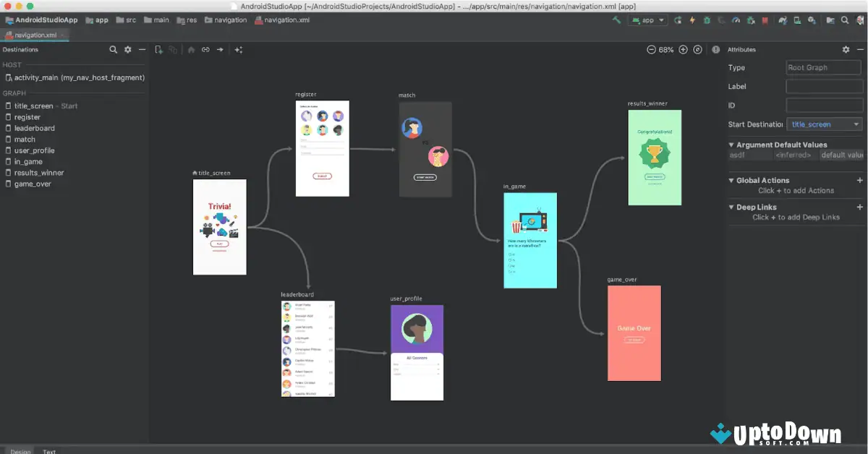Toggle the warnings panel in the editor

point(715,49)
